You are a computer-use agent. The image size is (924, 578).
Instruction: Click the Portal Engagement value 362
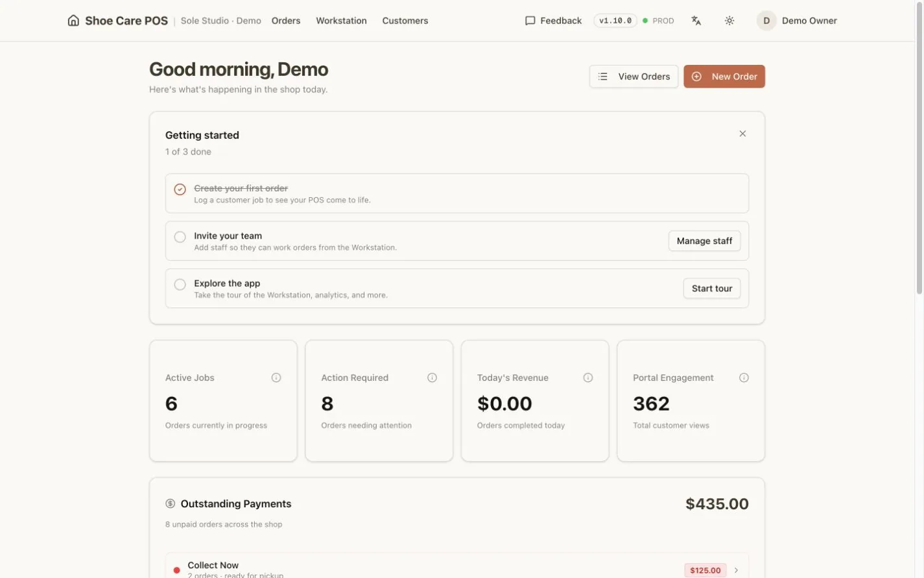[651, 403]
